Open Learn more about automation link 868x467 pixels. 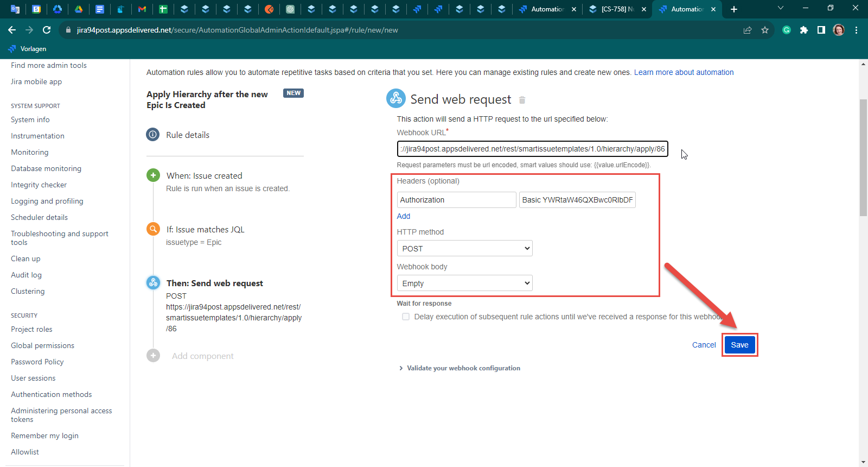click(684, 72)
